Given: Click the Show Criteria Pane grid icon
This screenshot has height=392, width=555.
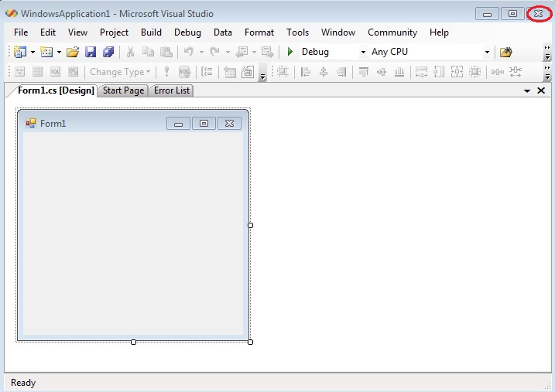Looking at the screenshot, I should coord(37,72).
